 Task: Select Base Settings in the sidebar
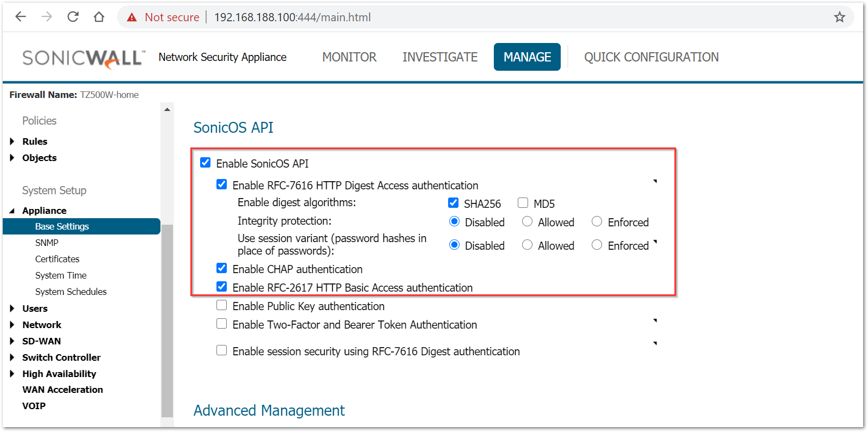pos(82,226)
